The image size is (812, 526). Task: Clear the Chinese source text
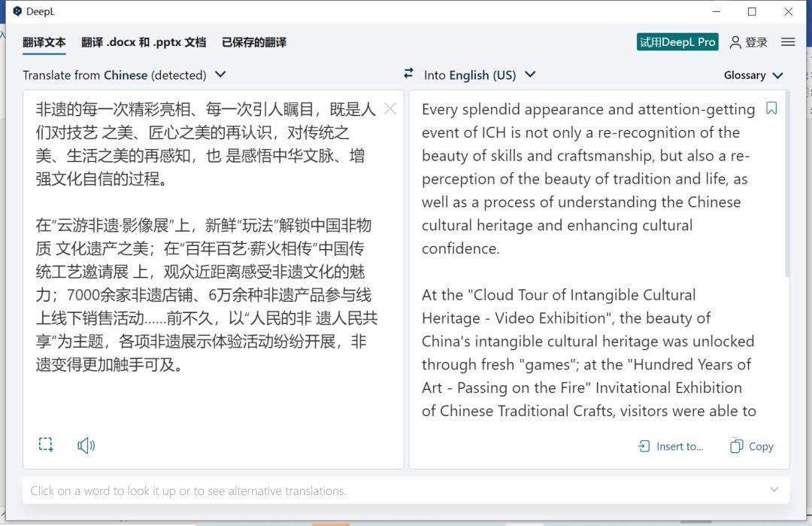(390, 109)
